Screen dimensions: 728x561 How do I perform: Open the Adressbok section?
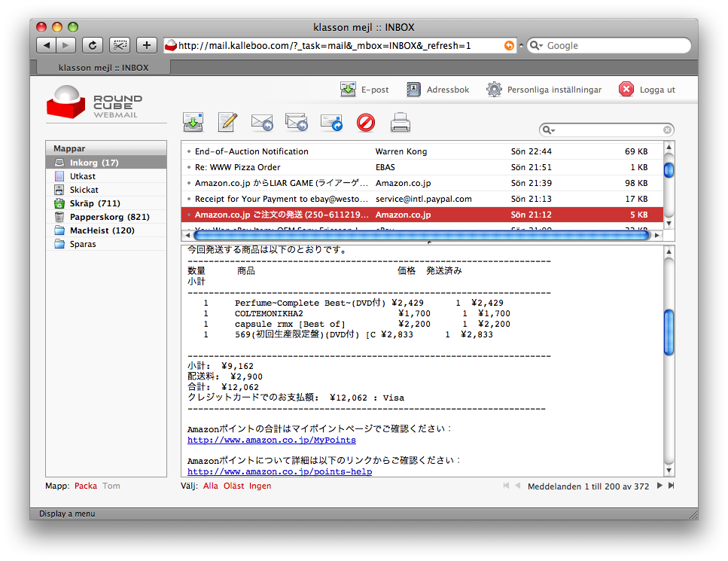(x=438, y=90)
